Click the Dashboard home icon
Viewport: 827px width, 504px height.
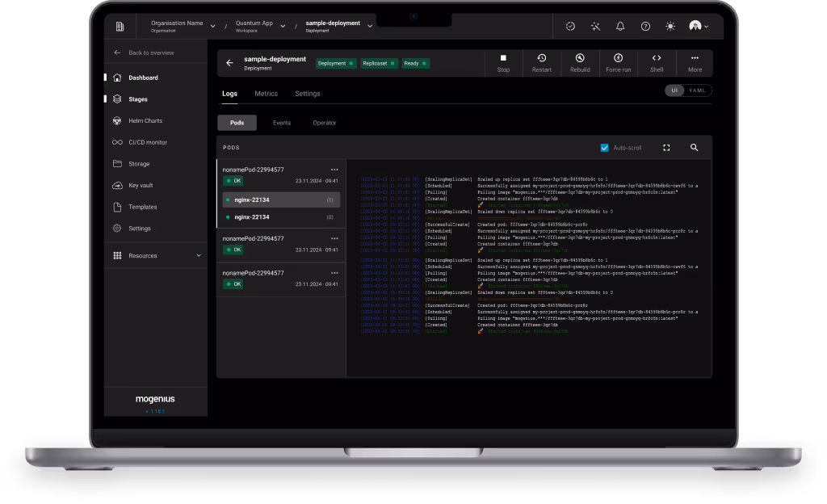coord(117,78)
